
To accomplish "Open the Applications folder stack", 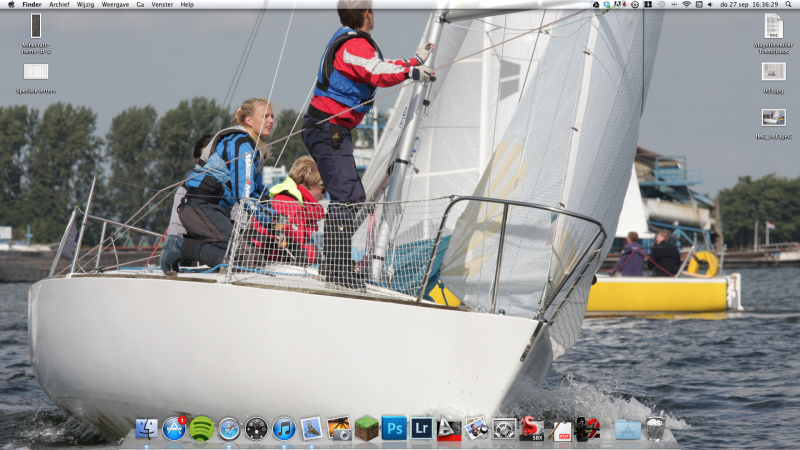I will pos(628,429).
